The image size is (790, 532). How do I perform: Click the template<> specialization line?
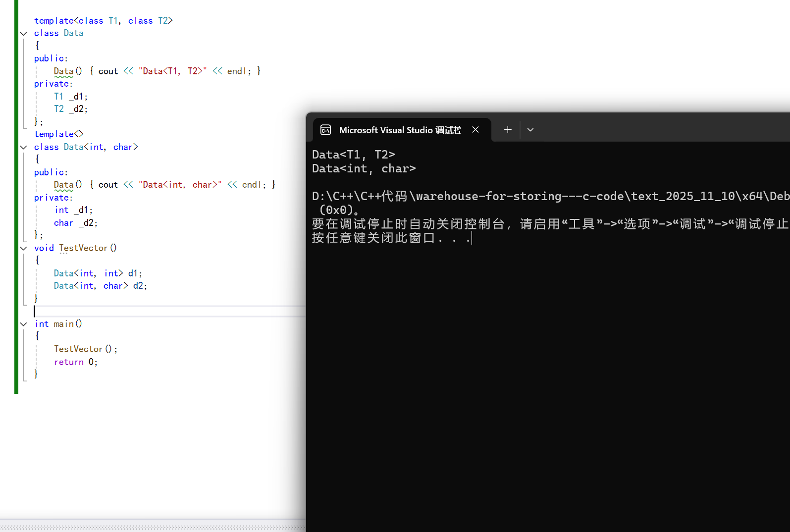pyautogui.click(x=59, y=134)
